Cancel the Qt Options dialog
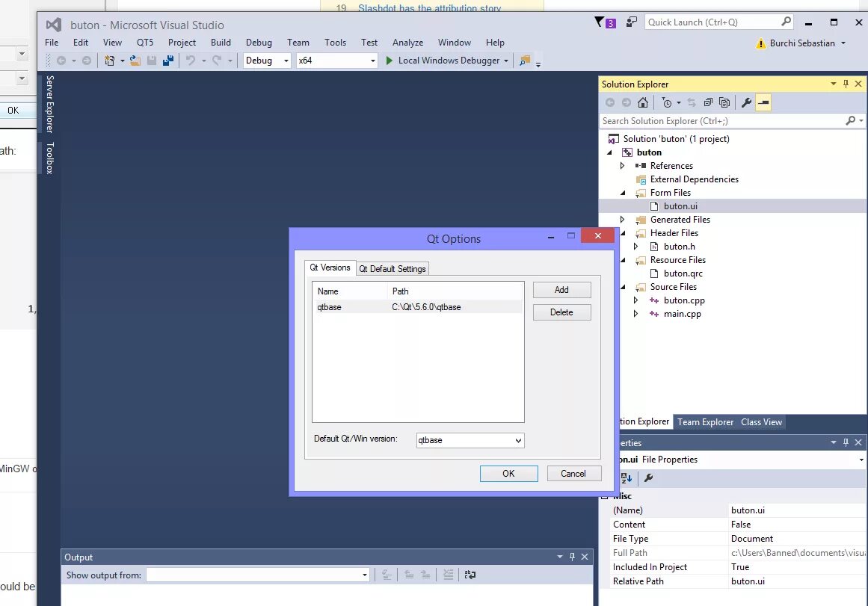 click(573, 473)
